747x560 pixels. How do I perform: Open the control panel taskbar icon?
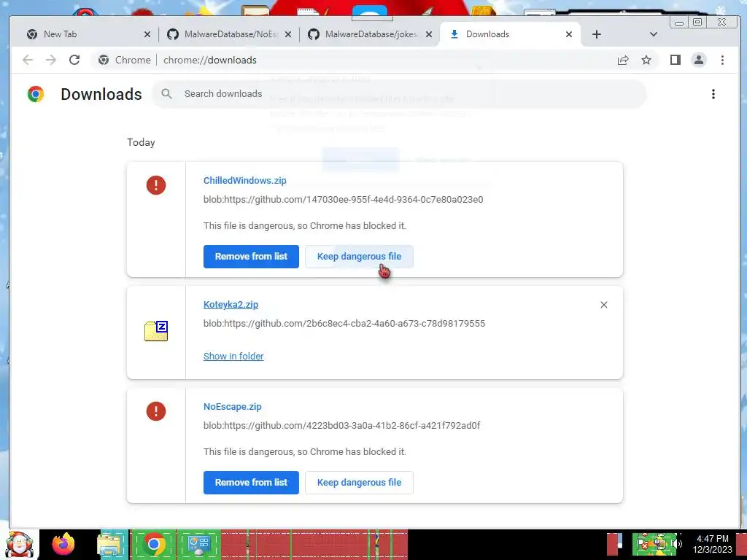click(x=198, y=545)
